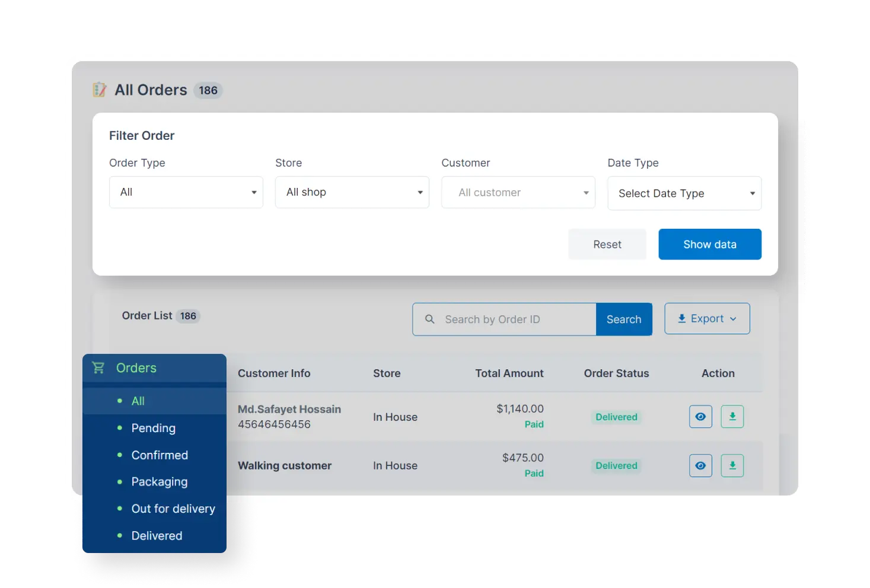Viewport: 870px width, 588px height.
Task: View details of Md.Safayet Hossain's order
Action: point(700,417)
